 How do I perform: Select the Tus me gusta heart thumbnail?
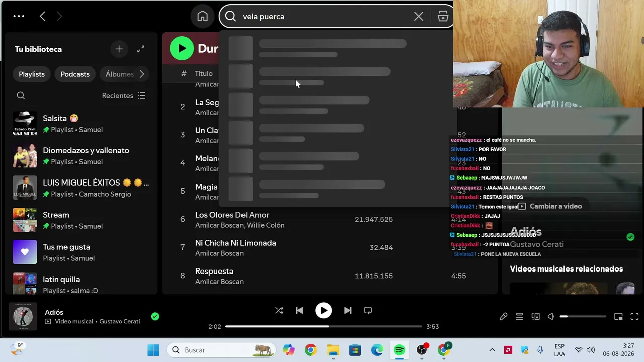click(25, 252)
